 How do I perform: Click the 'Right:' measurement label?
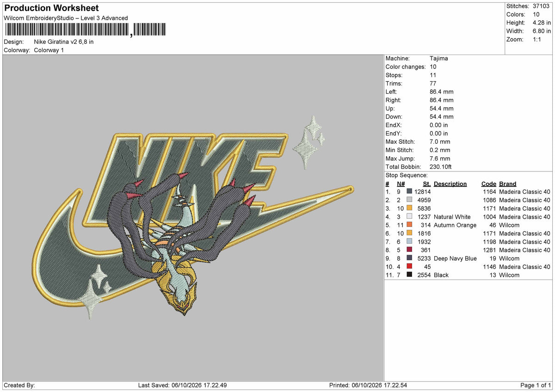pyautogui.click(x=394, y=100)
